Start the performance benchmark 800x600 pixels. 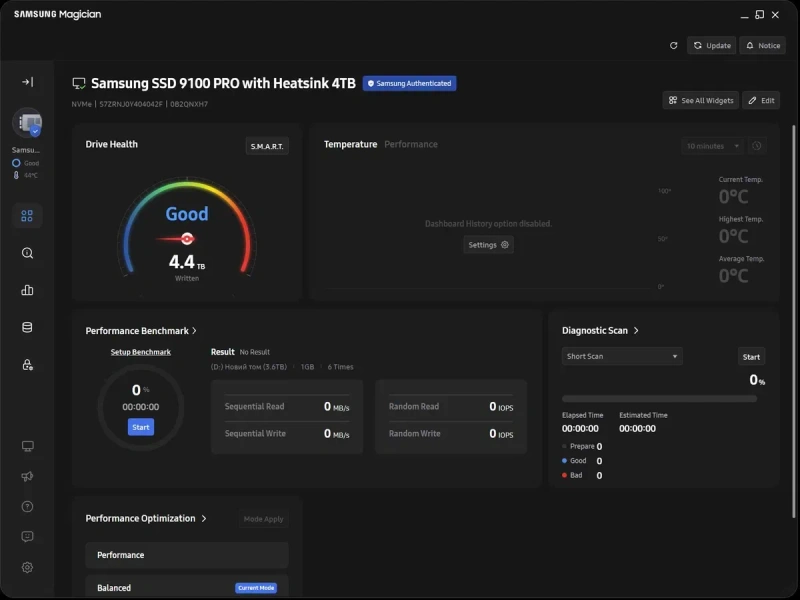141,427
